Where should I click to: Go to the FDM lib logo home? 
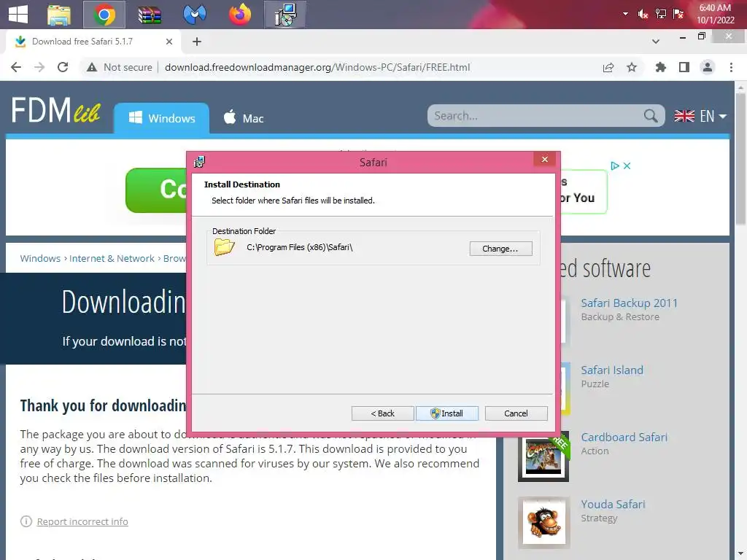tap(55, 111)
